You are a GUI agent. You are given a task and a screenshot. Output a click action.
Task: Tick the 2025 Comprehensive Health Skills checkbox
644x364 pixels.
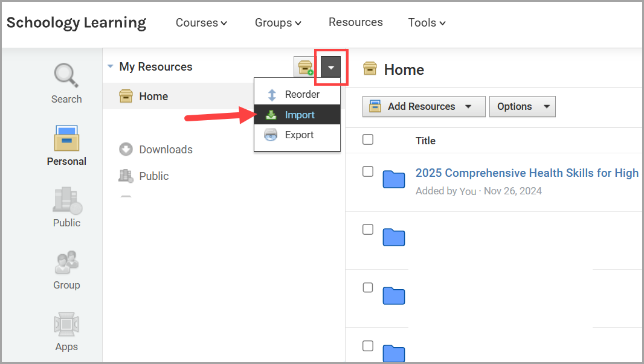pos(368,171)
